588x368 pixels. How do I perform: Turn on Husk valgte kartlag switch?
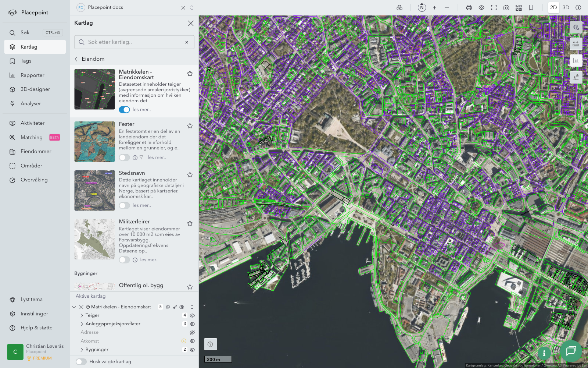pyautogui.click(x=81, y=362)
